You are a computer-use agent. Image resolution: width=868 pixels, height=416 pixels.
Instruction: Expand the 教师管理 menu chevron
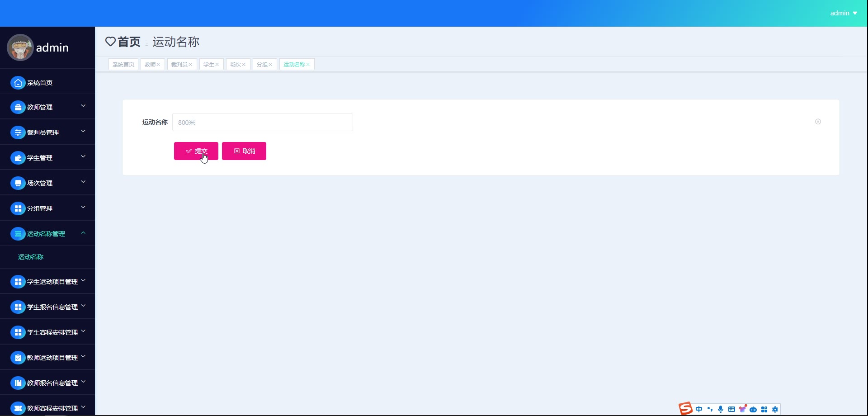pos(83,106)
